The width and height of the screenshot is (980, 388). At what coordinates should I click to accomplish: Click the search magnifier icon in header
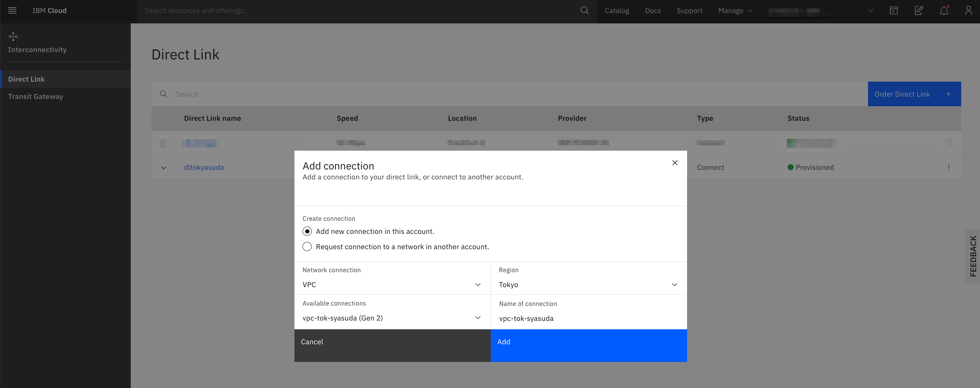[584, 11]
